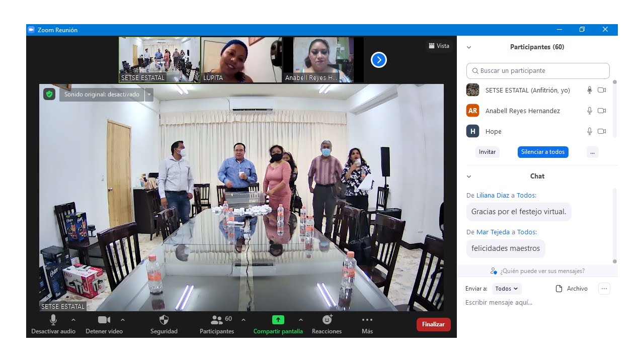Select Anabell Reyes video thumbnail
The height and width of the screenshot is (362, 644).
[x=323, y=60]
